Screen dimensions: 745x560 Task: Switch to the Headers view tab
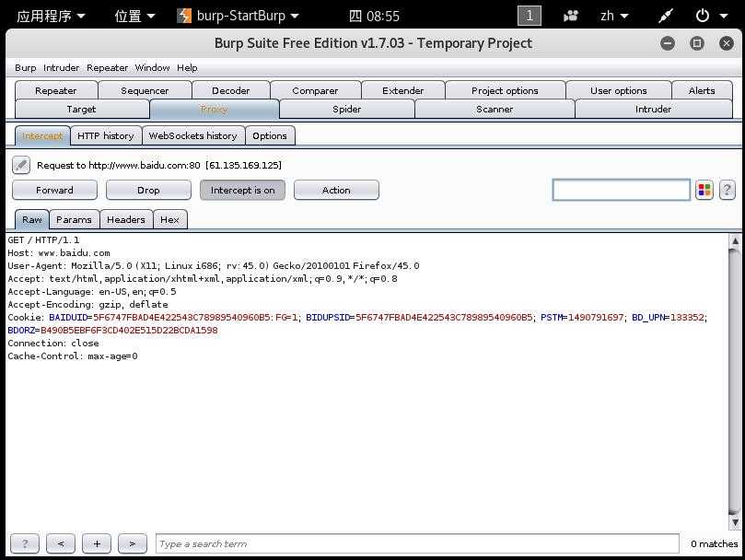[126, 219]
